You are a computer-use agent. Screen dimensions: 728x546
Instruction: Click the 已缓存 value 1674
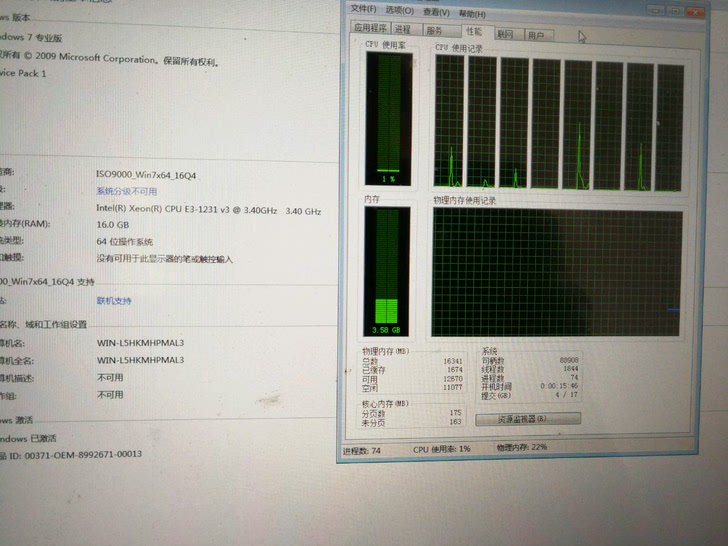click(455, 370)
